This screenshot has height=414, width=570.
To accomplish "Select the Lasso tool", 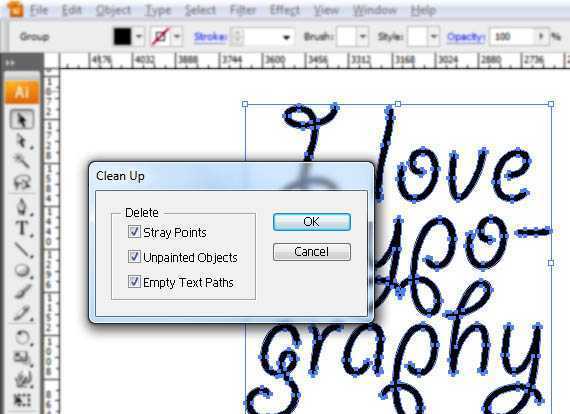I will point(22,183).
